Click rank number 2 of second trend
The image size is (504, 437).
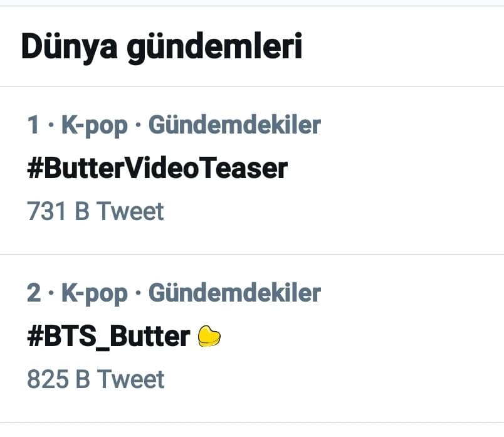click(x=34, y=293)
